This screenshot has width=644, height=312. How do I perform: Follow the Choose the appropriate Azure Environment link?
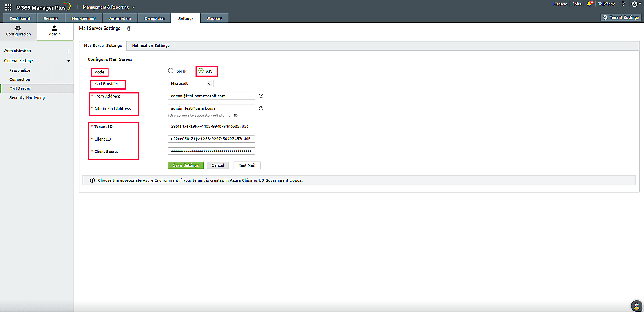[x=138, y=180]
